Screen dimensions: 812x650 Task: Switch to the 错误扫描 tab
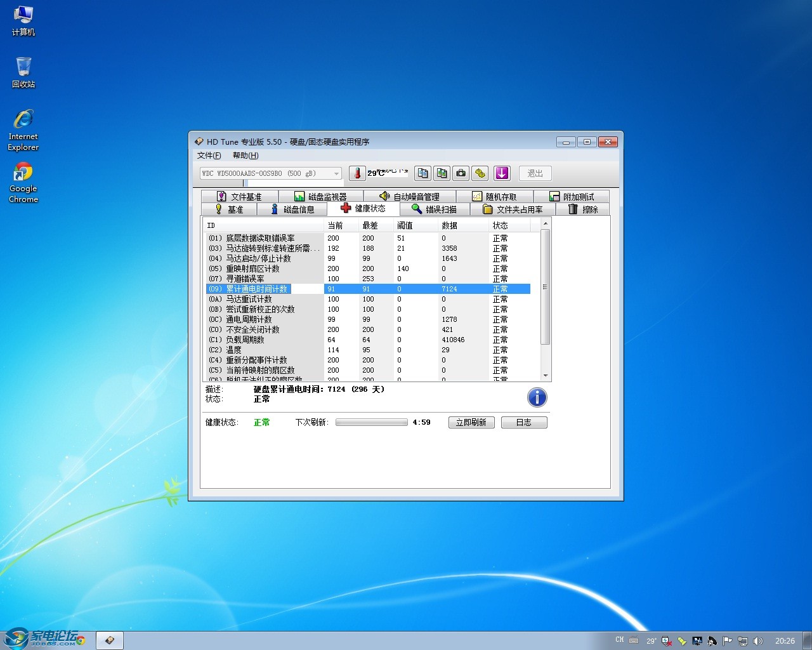tap(434, 209)
